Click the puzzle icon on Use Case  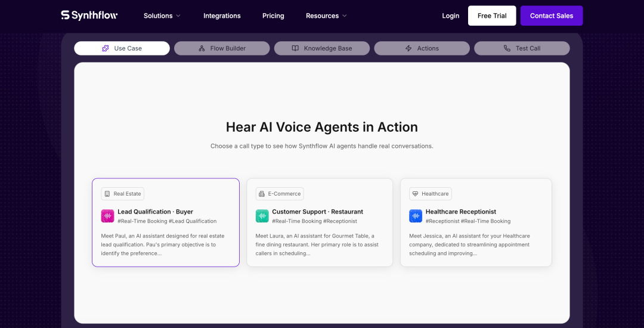pyautogui.click(x=106, y=48)
